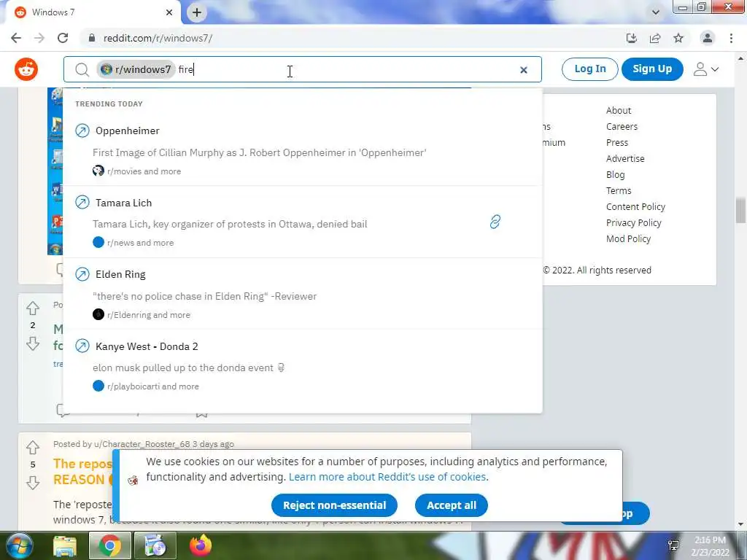Reload the page with refresh icon
The height and width of the screenshot is (560, 747).
click(x=63, y=38)
